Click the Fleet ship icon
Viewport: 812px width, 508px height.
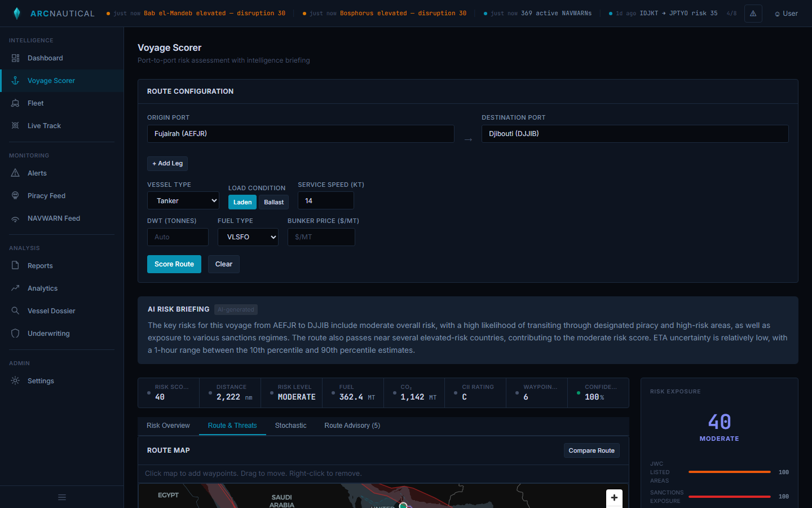(15, 103)
